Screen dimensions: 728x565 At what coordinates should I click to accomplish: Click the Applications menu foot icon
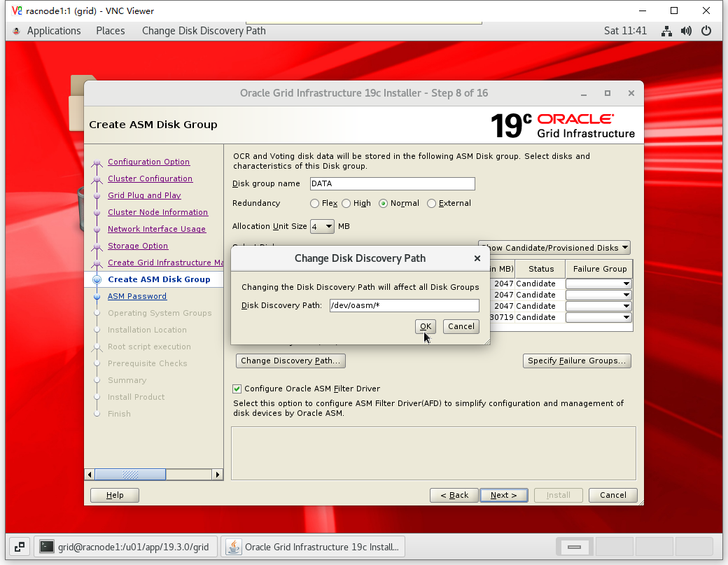click(17, 31)
